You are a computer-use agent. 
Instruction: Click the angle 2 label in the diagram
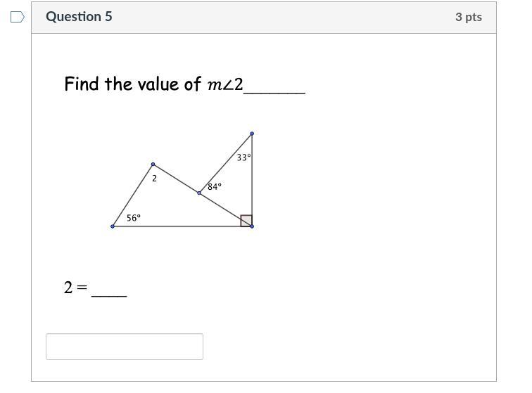[154, 179]
